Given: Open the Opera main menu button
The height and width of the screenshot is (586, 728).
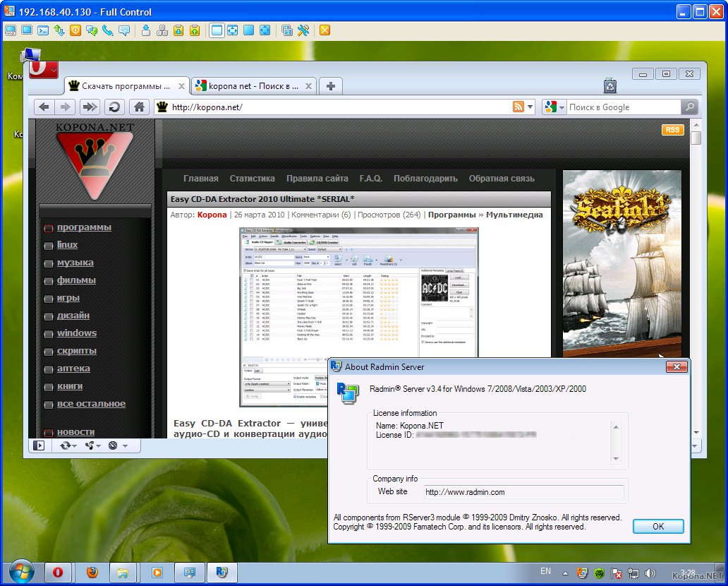Looking at the screenshot, I should [x=44, y=70].
